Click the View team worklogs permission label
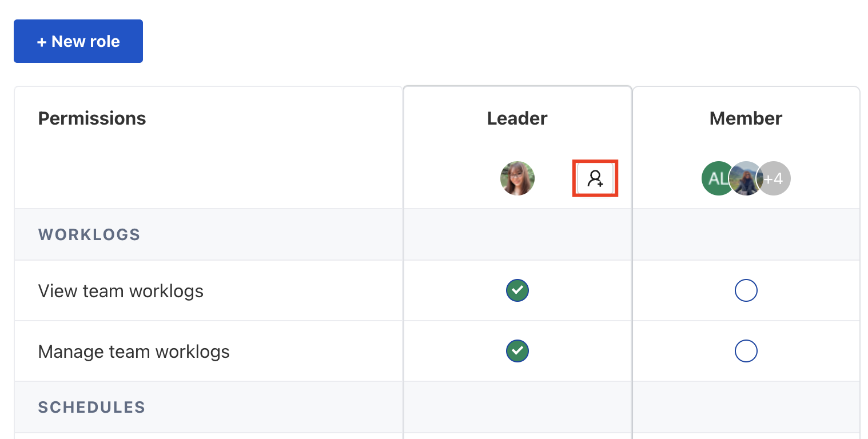 coord(121,291)
